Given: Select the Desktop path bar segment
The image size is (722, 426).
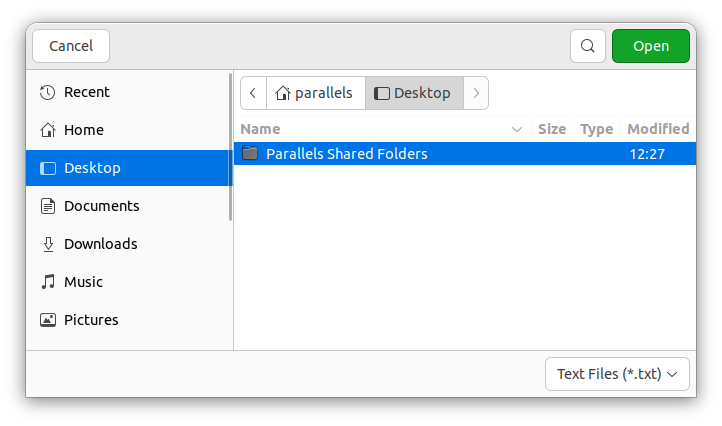Looking at the screenshot, I should click(413, 93).
